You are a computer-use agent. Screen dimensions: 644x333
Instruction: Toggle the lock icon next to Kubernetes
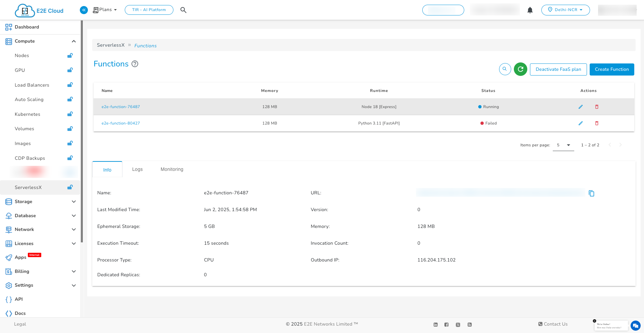coord(70,114)
